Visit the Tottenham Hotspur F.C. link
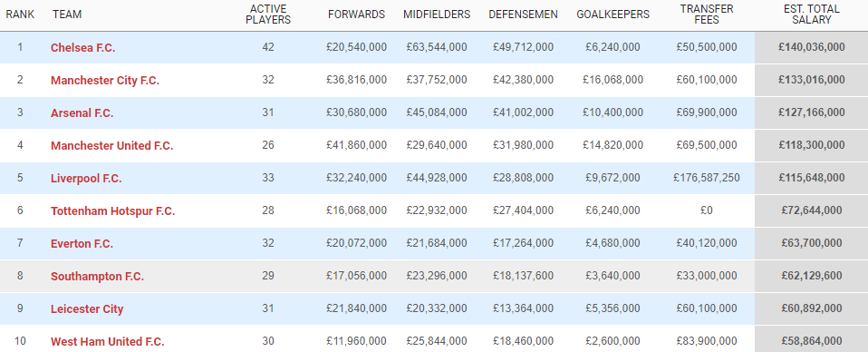Viewport: 868px width, 352px height. pyautogui.click(x=113, y=211)
